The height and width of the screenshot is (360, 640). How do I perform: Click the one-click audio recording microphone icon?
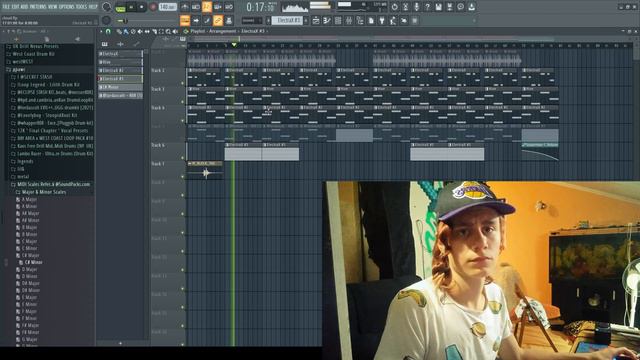(x=416, y=7)
